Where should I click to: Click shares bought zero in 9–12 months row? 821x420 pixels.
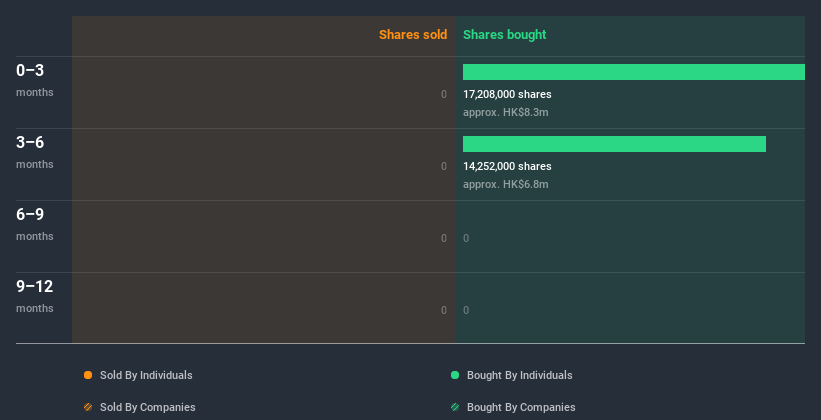[x=466, y=310]
